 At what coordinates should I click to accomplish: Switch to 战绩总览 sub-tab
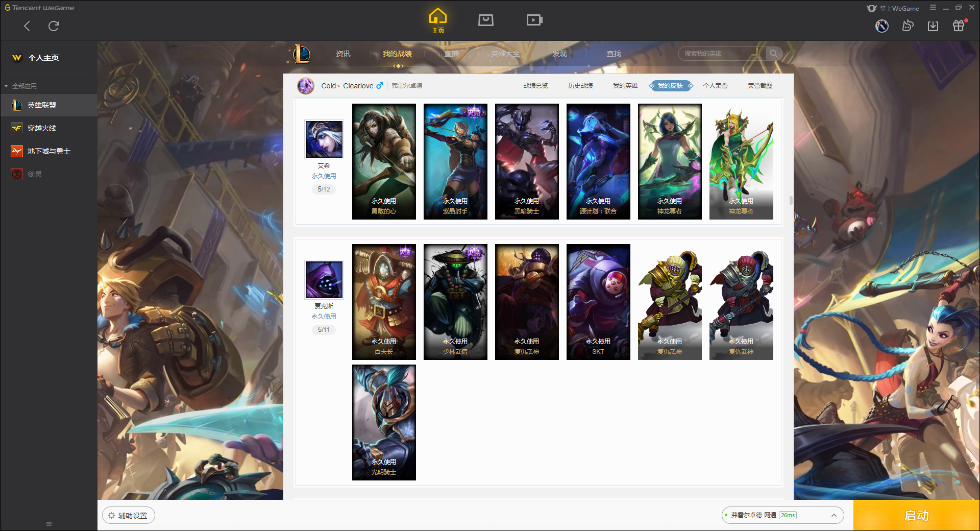[x=535, y=86]
